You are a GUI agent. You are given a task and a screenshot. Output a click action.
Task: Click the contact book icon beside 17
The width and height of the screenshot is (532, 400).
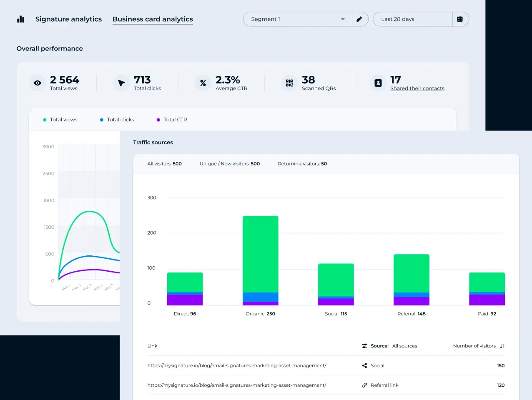click(378, 83)
